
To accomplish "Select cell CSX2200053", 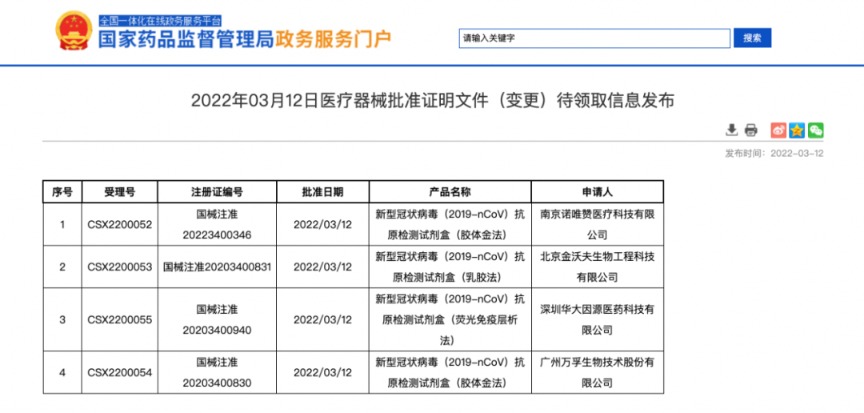I will click(120, 267).
